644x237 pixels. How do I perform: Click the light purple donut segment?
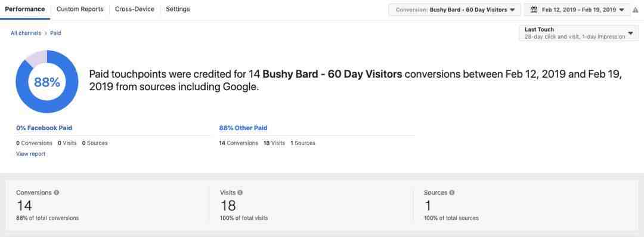(x=37, y=57)
